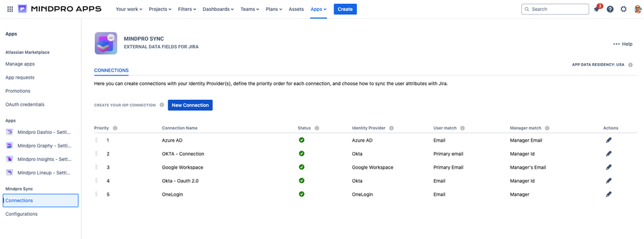The image size is (644, 239).
Task: Click the 'Manager's Email' cell
Action: point(528,167)
